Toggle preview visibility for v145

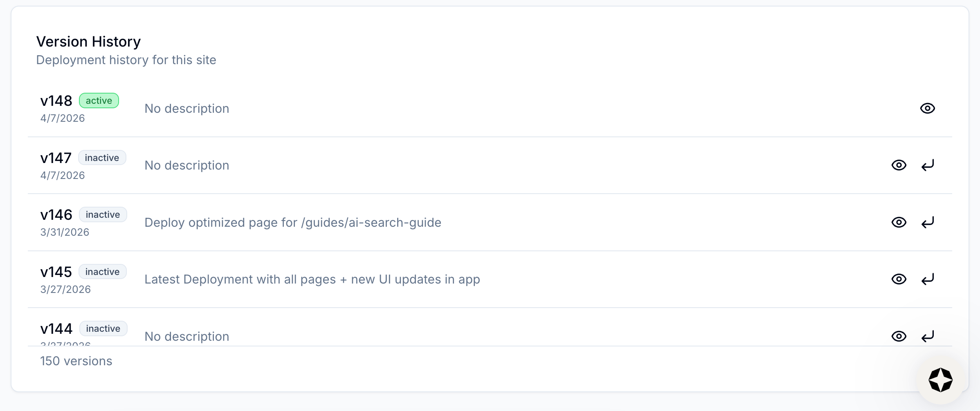click(899, 279)
